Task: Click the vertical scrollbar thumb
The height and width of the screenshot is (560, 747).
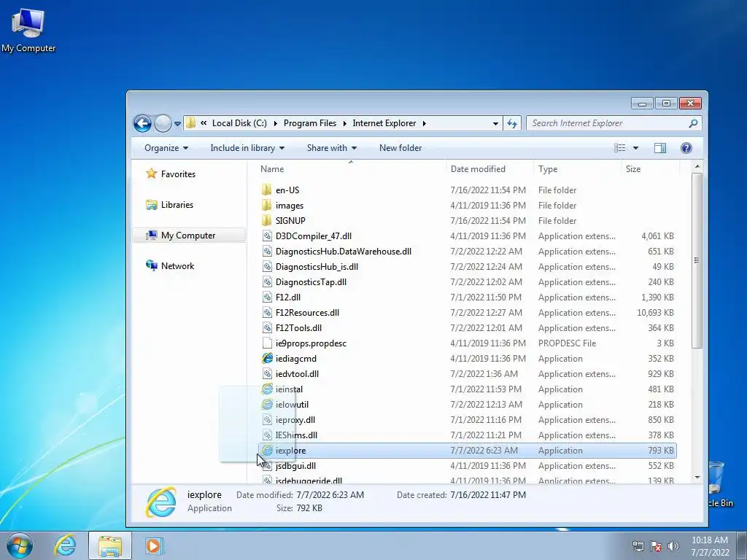Action: (697, 260)
